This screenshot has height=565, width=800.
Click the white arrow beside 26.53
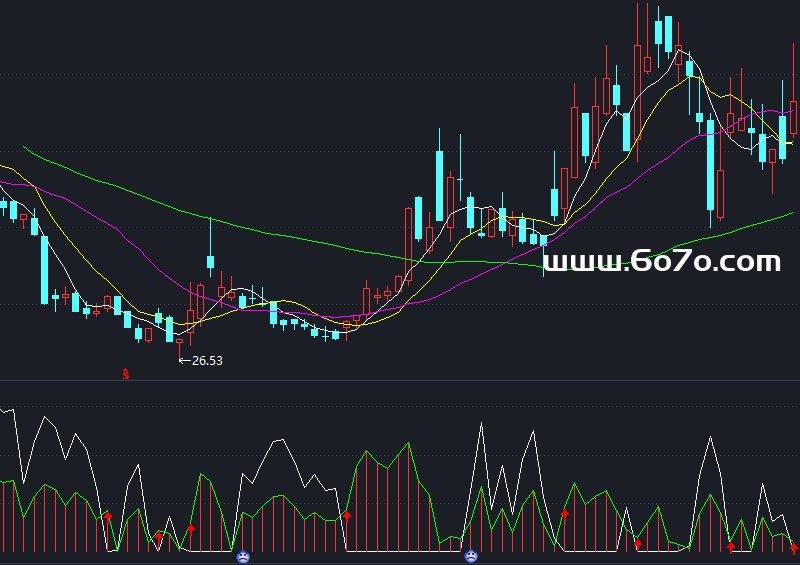pos(184,360)
